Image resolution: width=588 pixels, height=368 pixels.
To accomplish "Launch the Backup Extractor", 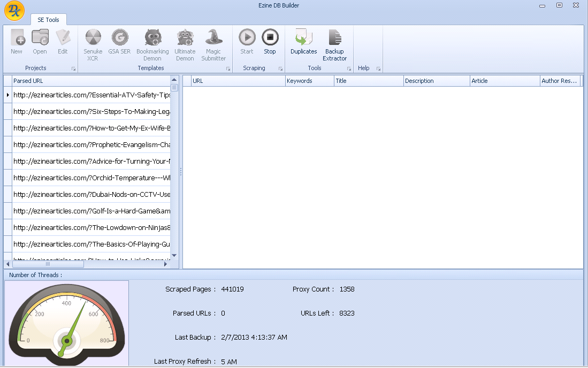I will coord(334,45).
